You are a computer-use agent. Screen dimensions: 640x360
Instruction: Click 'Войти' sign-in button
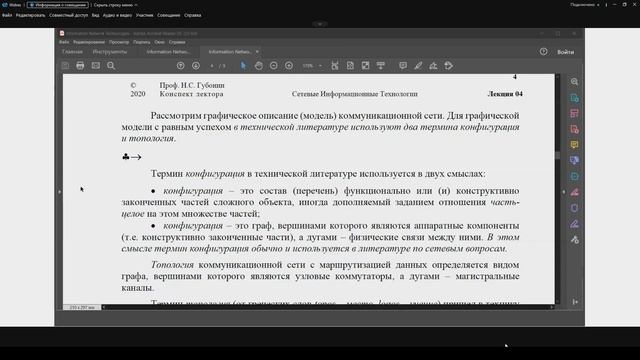[x=566, y=52]
